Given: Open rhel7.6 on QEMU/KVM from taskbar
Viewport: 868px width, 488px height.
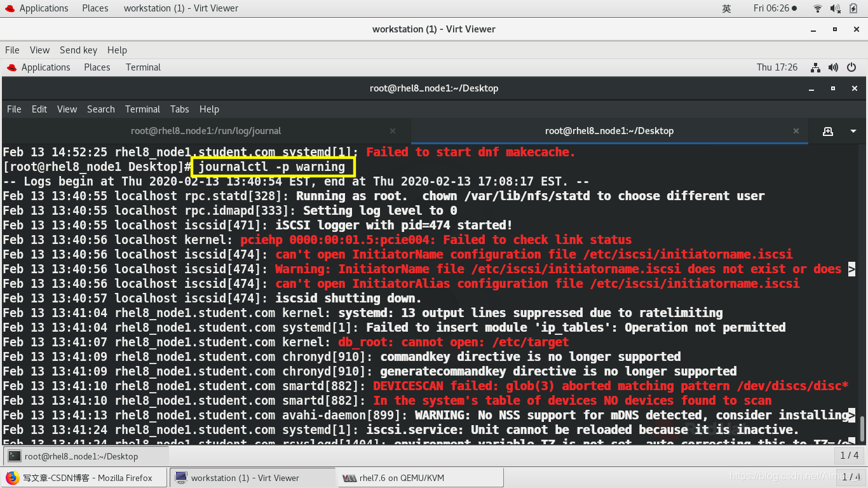Looking at the screenshot, I should 419,477.
